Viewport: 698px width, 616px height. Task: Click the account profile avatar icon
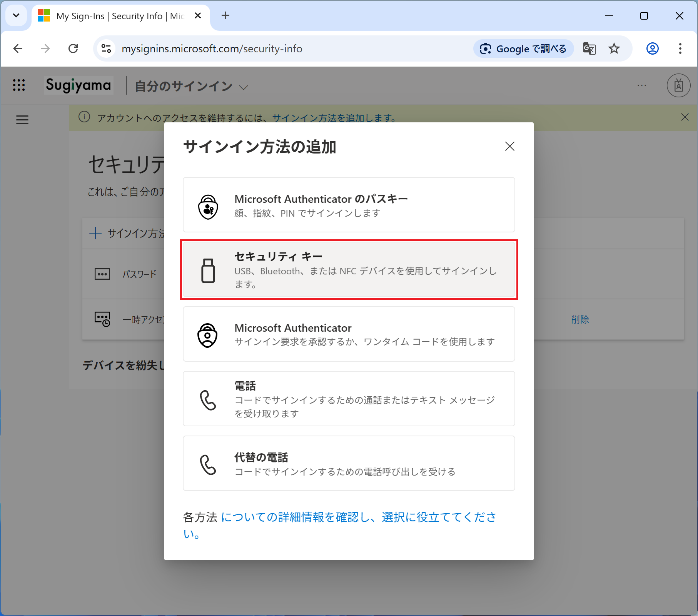pyautogui.click(x=678, y=85)
